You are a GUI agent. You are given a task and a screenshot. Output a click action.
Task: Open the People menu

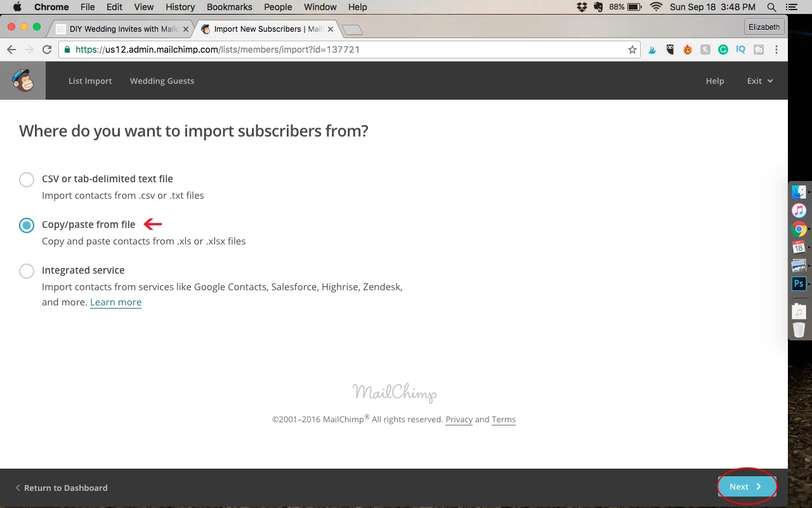[x=278, y=7]
